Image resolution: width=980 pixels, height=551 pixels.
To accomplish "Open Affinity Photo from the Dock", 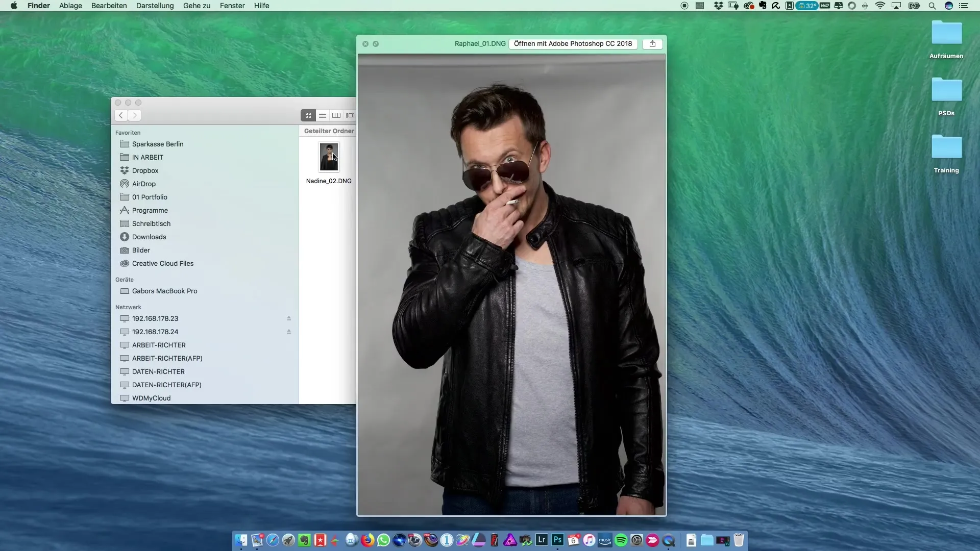I will (510, 540).
